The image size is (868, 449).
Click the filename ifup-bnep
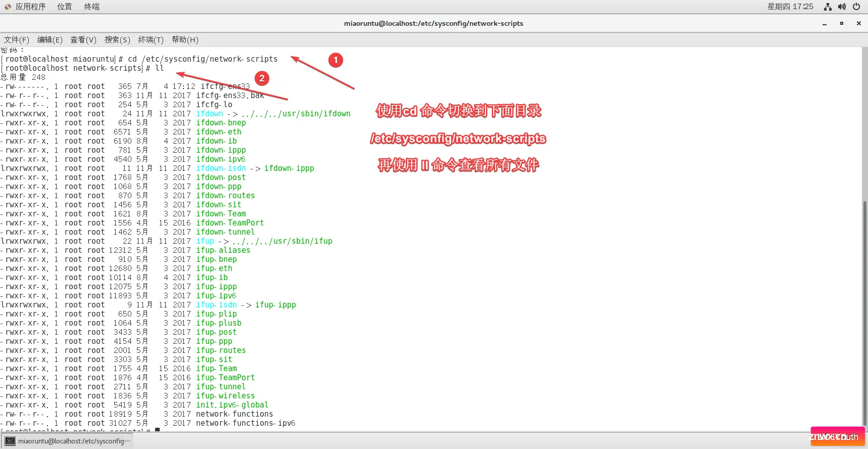point(216,259)
